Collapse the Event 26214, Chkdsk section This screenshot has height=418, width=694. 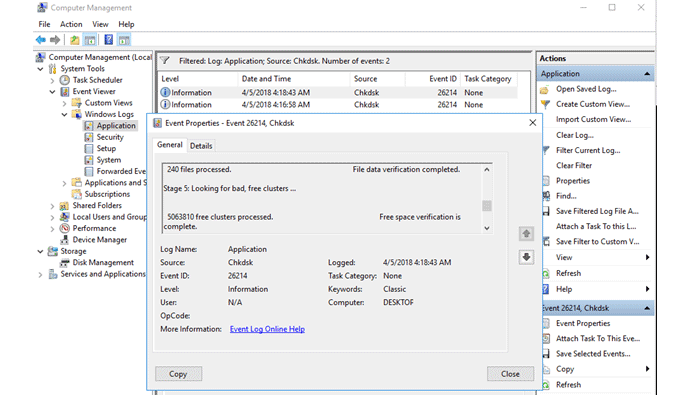[647, 308]
